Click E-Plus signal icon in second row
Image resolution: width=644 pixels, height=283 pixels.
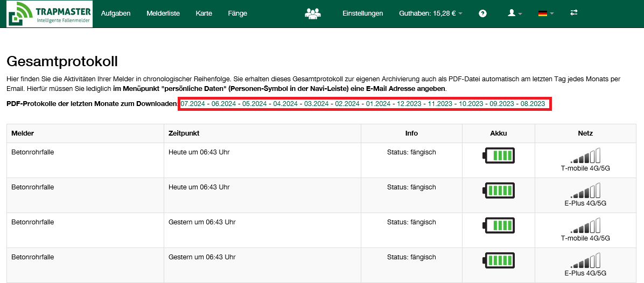pos(585,191)
